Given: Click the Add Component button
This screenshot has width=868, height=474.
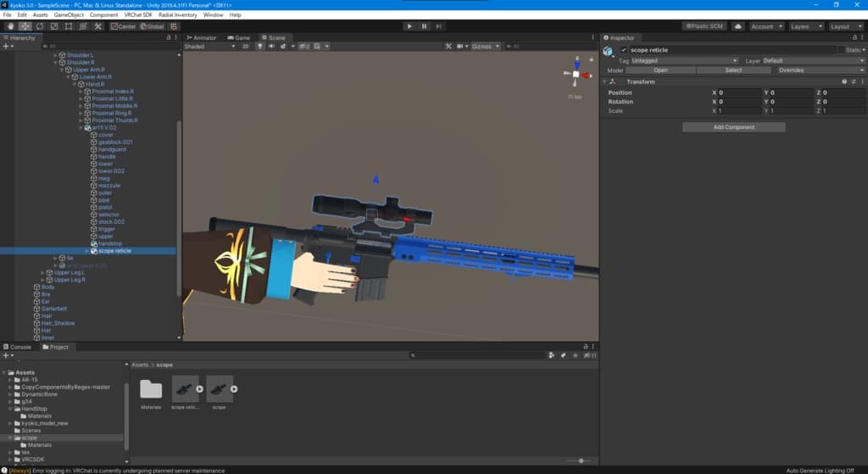Looking at the screenshot, I should pyautogui.click(x=733, y=127).
